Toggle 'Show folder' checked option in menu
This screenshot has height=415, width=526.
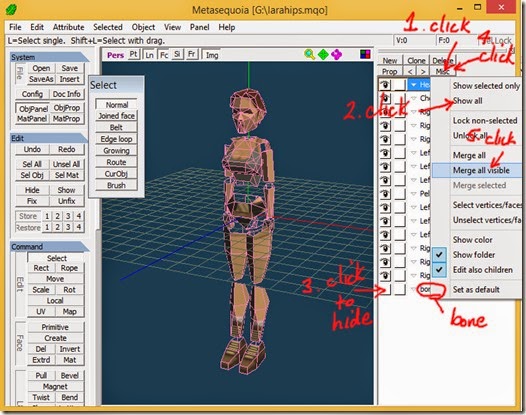[x=475, y=255]
